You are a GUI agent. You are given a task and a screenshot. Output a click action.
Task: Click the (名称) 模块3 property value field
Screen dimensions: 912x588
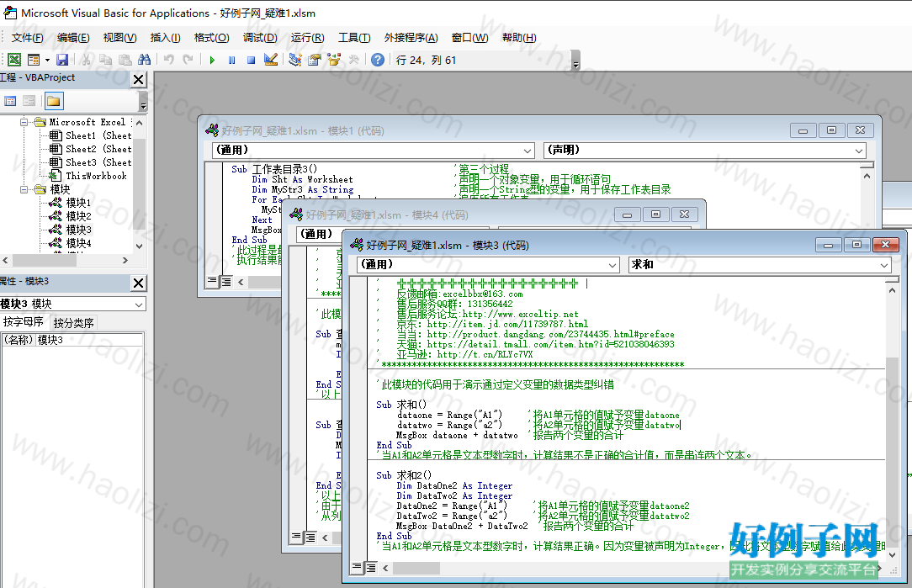[89, 340]
